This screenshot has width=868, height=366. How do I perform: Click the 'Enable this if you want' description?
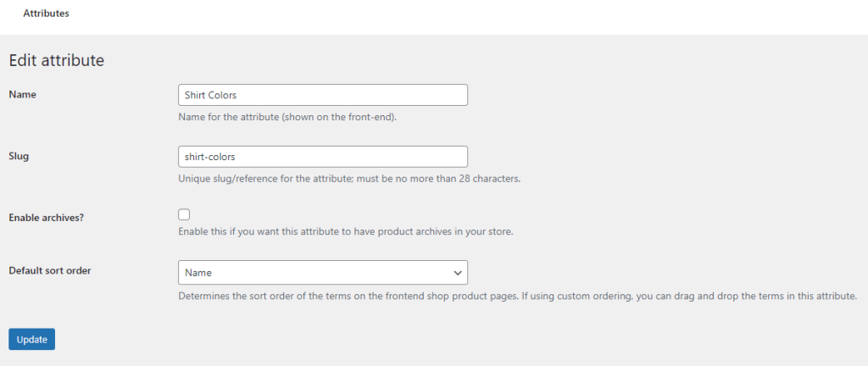pos(346,231)
